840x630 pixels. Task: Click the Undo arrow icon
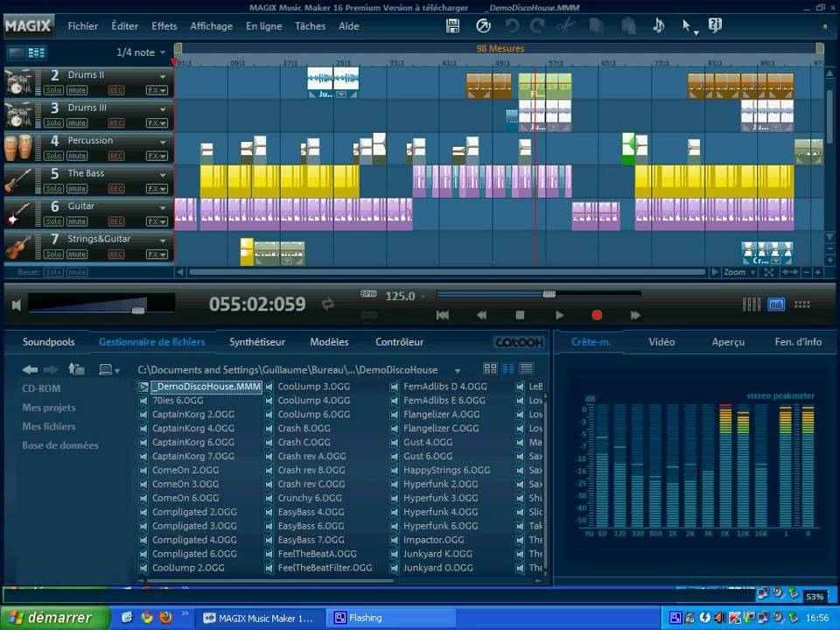512,25
